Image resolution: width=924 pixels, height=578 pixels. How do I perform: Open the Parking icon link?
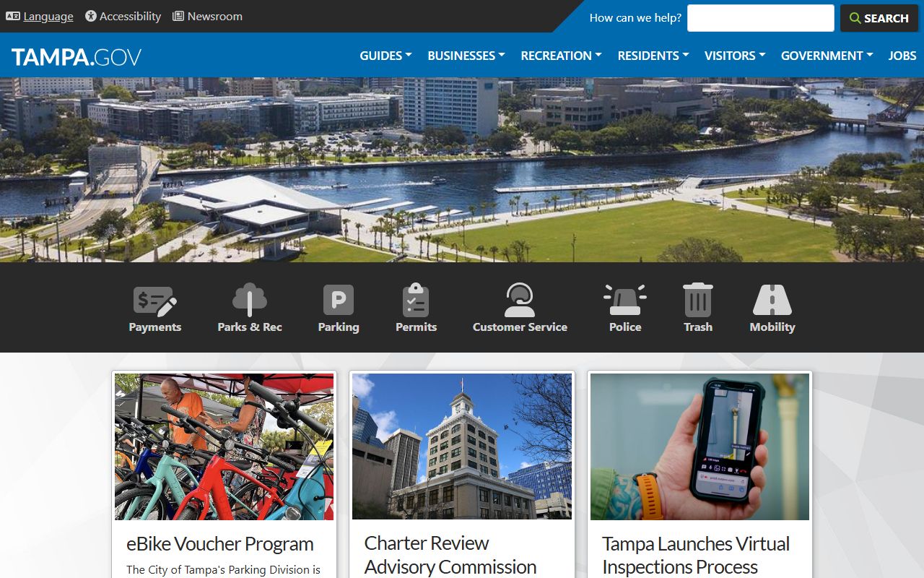pos(339,300)
